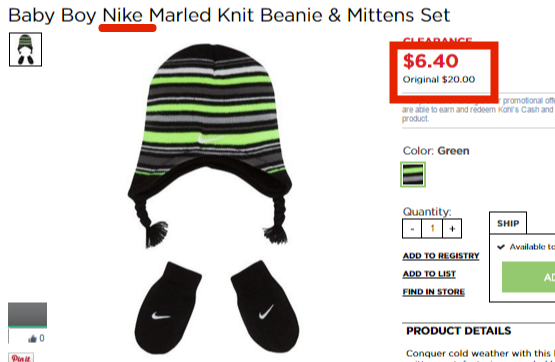The image size is (555, 362).
Task: Click the product title heading
Action: (x=229, y=15)
